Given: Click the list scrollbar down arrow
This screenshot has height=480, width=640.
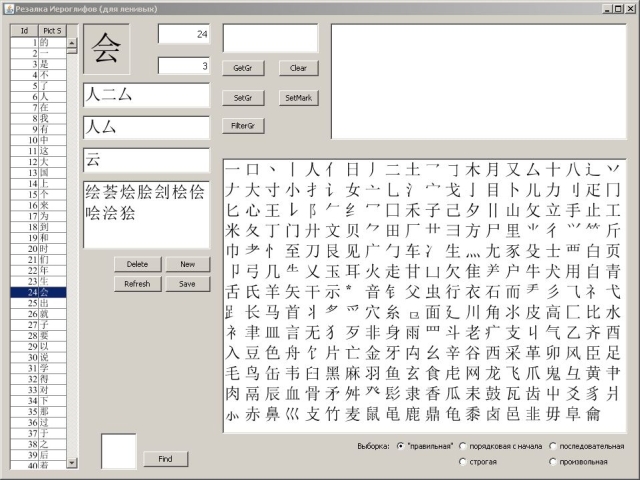Looking at the screenshot, I should 72,462.
